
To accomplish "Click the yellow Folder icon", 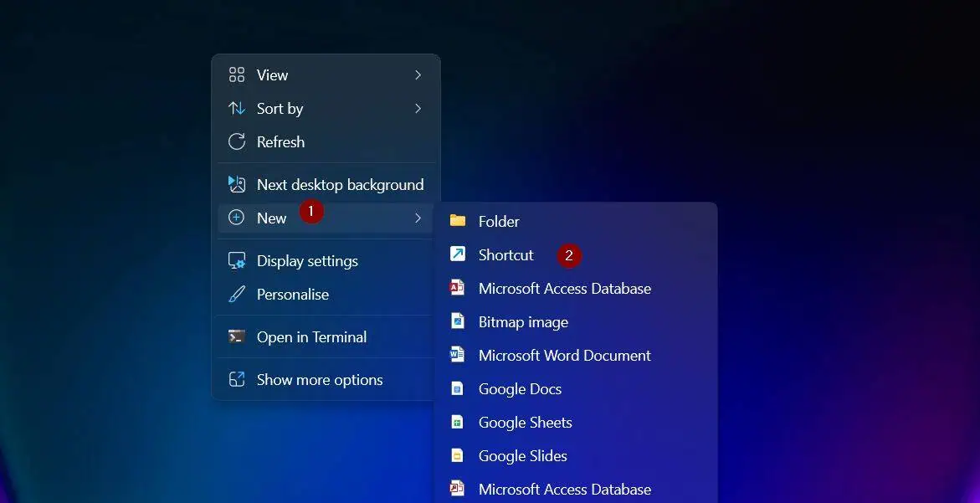I will click(x=458, y=221).
